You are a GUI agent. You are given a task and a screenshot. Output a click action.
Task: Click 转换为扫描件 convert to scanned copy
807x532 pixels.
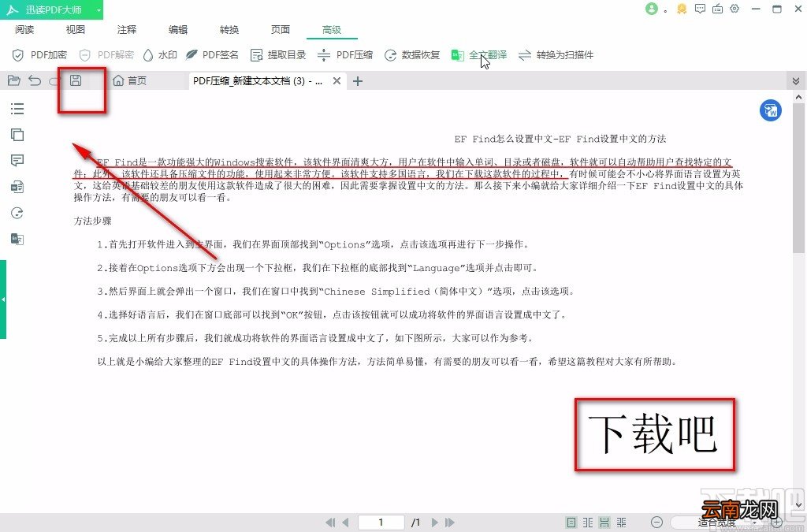coord(556,54)
